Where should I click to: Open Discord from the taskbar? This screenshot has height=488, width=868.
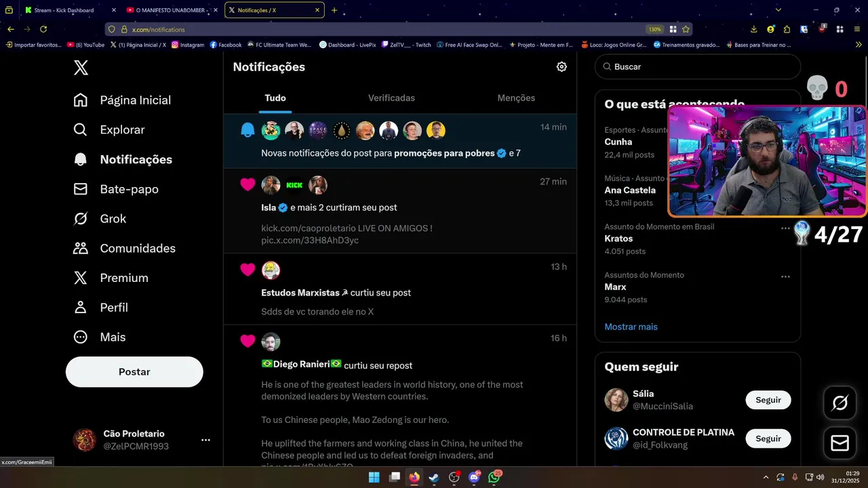(x=474, y=477)
